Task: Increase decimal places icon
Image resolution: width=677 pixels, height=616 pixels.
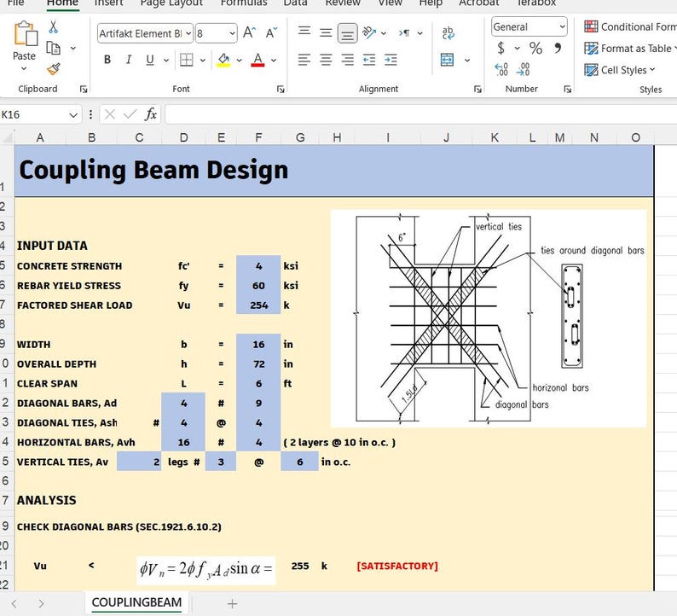Action: coord(501,69)
